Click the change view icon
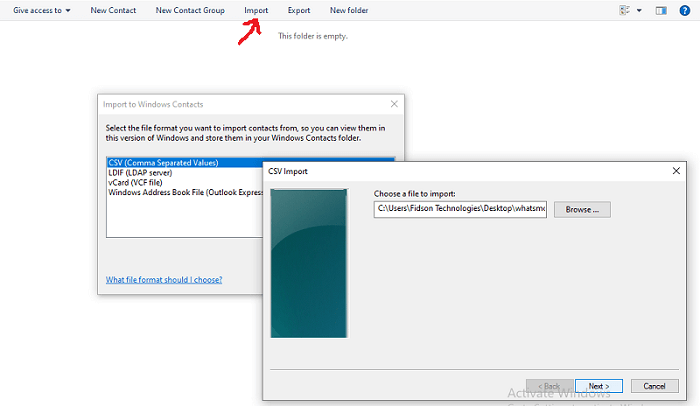The width and height of the screenshot is (700, 406). tap(625, 10)
